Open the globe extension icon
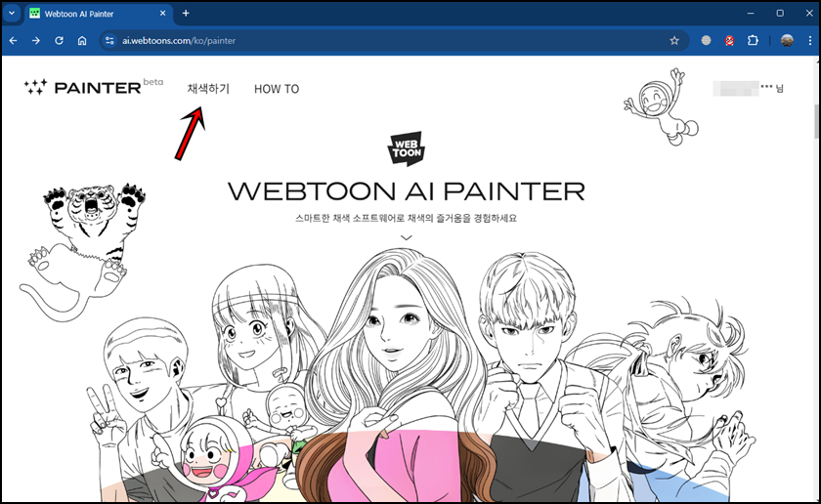The image size is (821, 504). [x=707, y=40]
